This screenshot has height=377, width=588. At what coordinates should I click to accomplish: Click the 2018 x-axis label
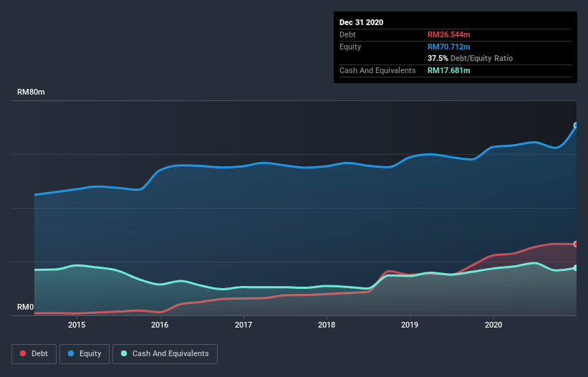tap(327, 325)
